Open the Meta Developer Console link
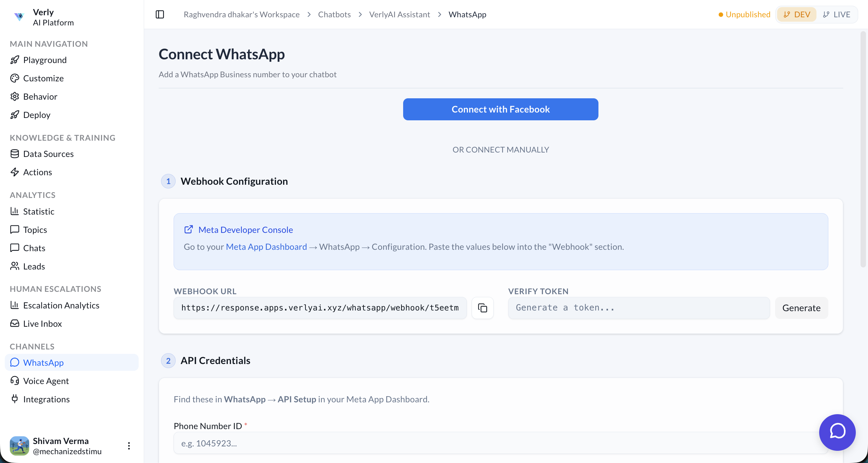 tap(245, 229)
